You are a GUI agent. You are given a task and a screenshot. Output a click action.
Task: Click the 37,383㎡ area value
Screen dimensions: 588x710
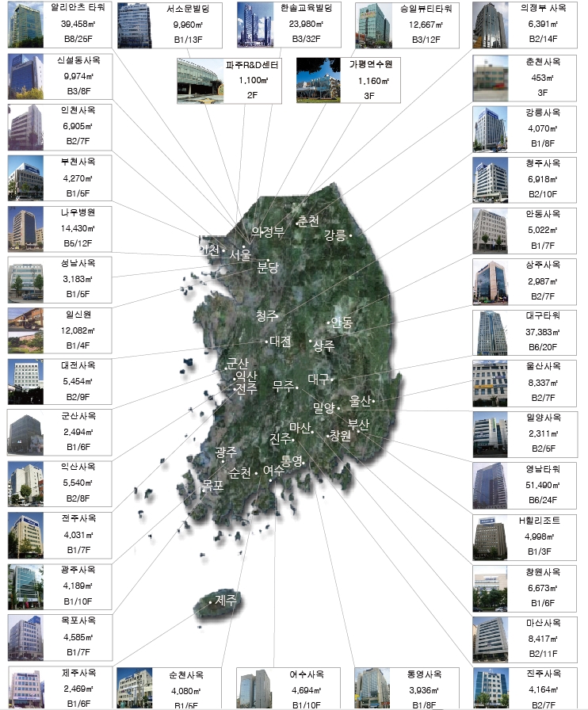pyautogui.click(x=543, y=332)
